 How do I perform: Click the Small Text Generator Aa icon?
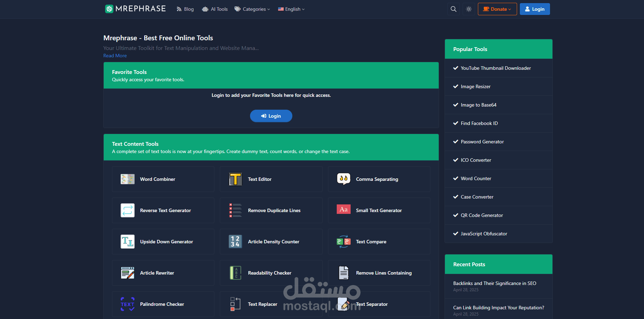pyautogui.click(x=344, y=209)
